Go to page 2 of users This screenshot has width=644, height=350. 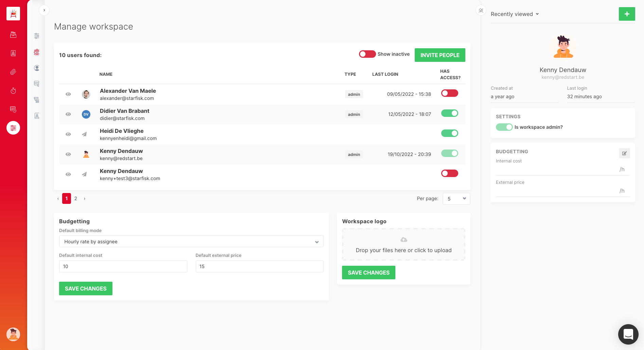[76, 198]
